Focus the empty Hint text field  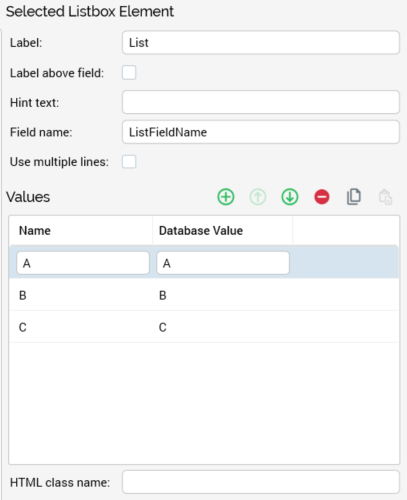point(261,102)
